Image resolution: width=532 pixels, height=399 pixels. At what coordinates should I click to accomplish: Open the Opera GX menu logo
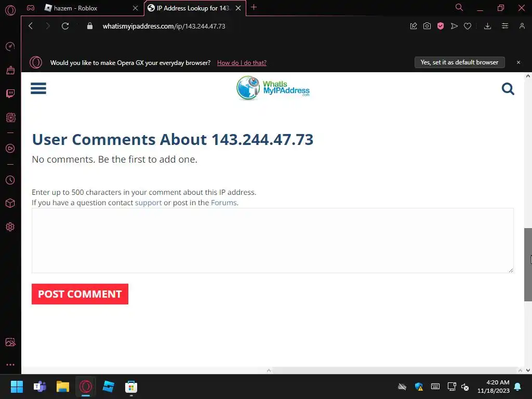point(10,10)
